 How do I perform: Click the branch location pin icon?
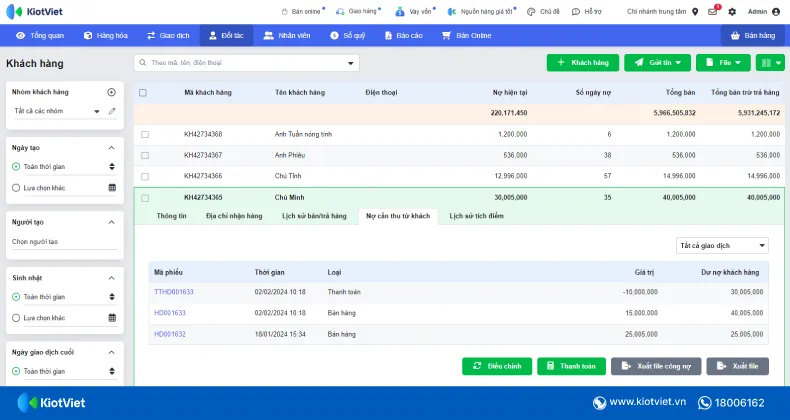tap(695, 12)
